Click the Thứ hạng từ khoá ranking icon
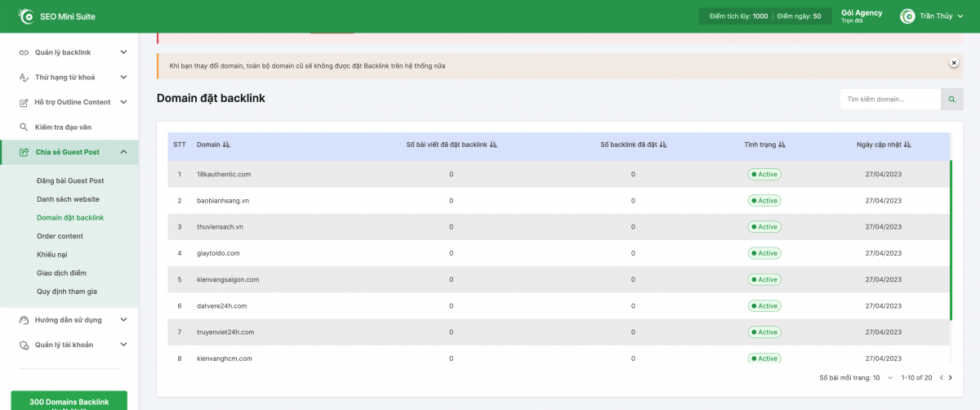980x410 pixels. coord(24,78)
